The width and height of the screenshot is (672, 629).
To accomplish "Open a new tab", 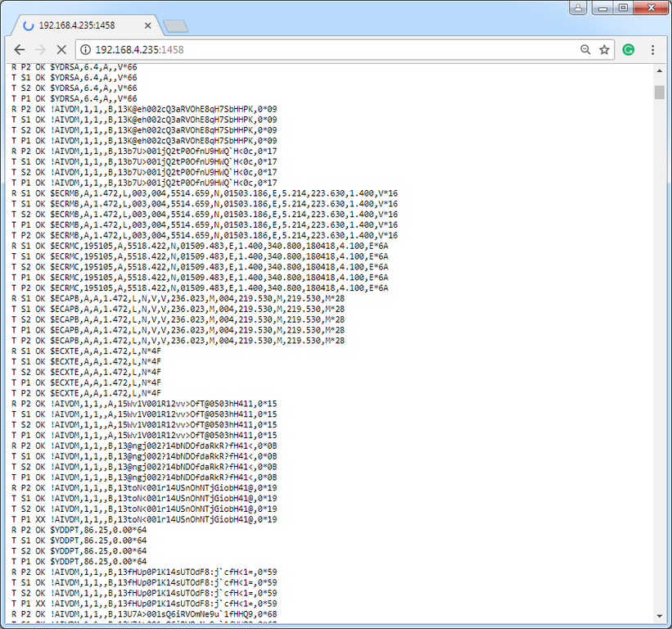I will 176,26.
